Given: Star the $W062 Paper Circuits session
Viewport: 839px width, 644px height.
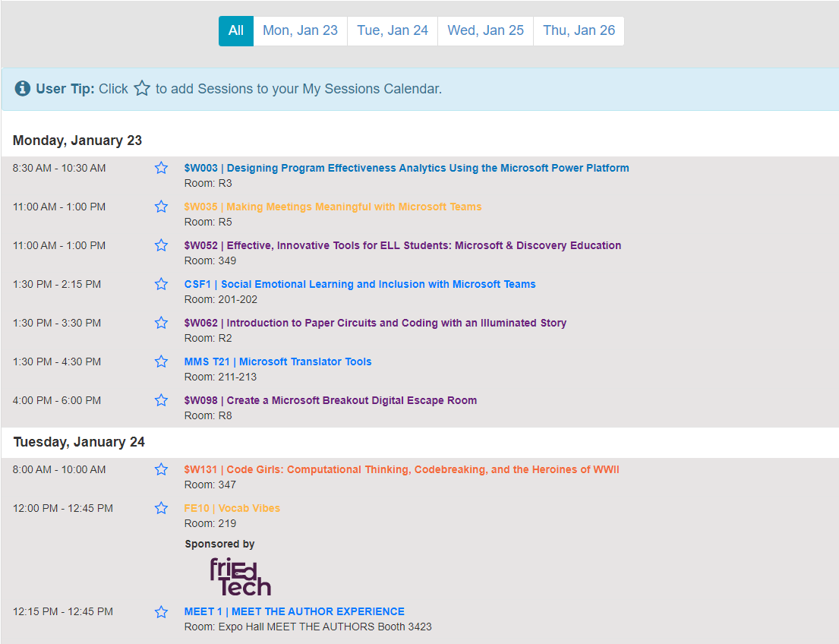Looking at the screenshot, I should pos(161,322).
